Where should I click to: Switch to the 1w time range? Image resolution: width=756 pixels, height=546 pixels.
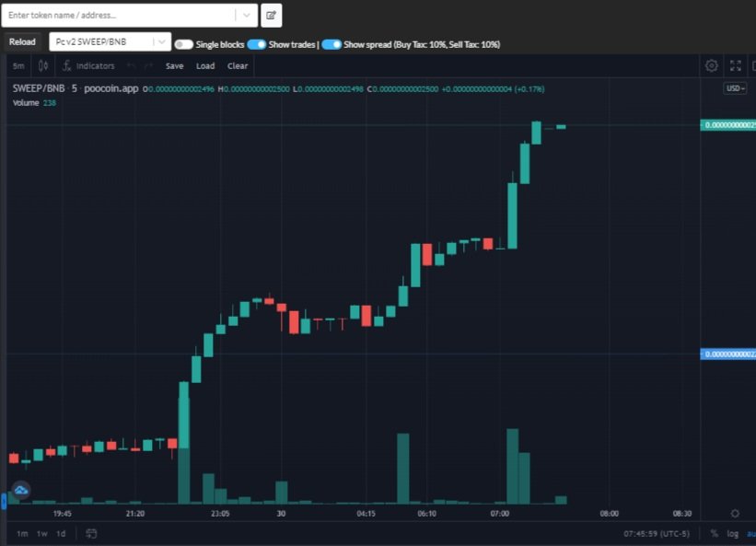coord(42,533)
